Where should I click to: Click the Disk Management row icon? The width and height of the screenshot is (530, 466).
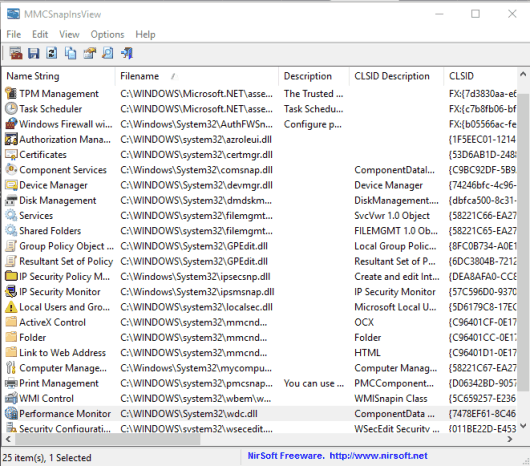pyautogui.click(x=11, y=200)
